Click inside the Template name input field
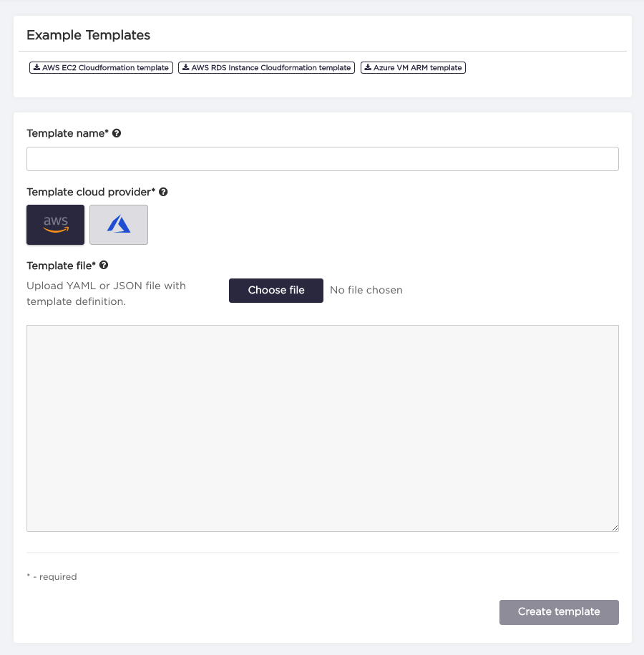This screenshot has height=655, width=644. click(x=322, y=158)
